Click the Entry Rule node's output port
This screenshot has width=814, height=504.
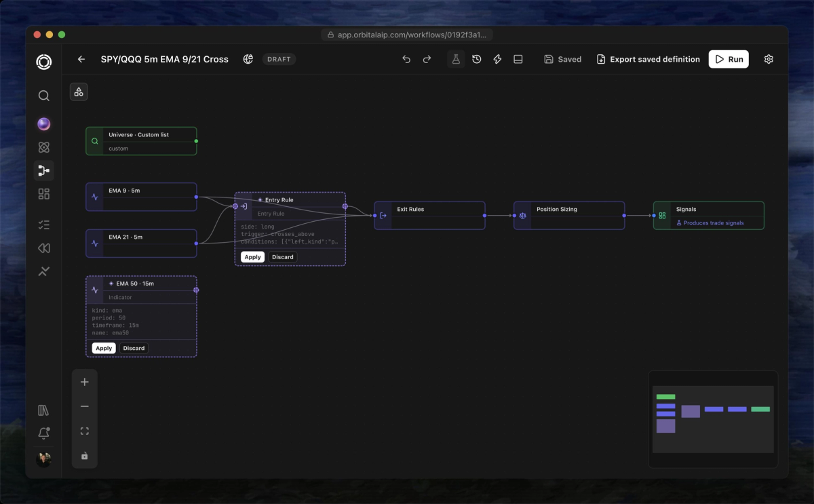click(x=345, y=206)
